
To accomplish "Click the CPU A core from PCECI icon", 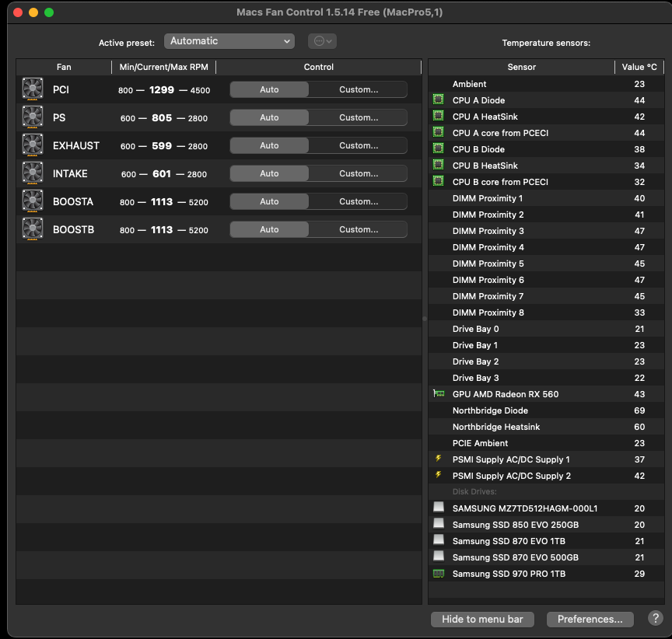I will [438, 132].
